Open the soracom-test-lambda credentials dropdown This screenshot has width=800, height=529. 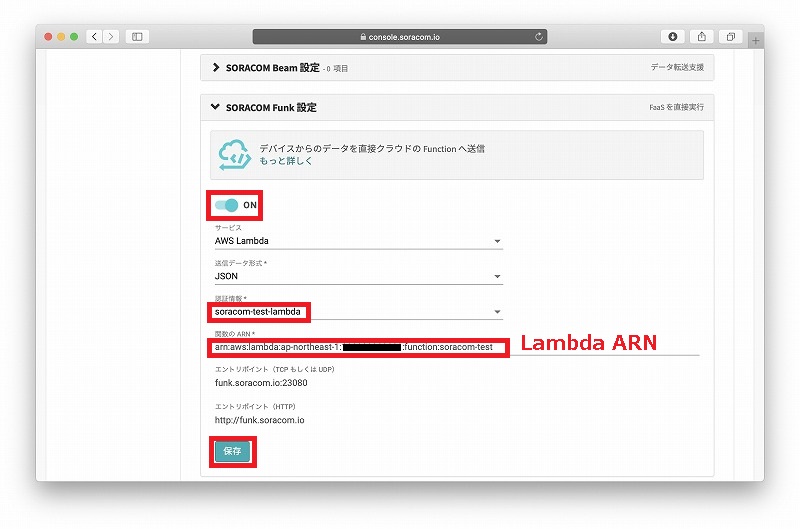[358, 312]
